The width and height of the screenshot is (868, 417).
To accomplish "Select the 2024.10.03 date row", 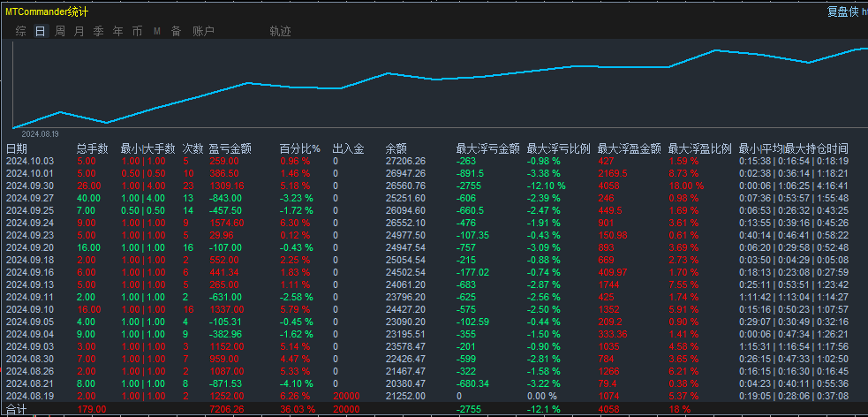I will pos(30,161).
